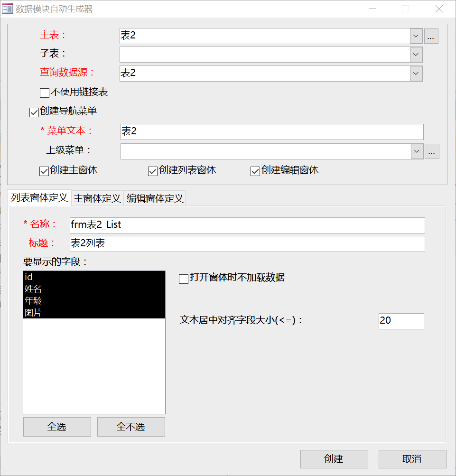The image size is (456, 476).
Task: Expand the 查询数据源 dropdown
Action: coord(416,74)
